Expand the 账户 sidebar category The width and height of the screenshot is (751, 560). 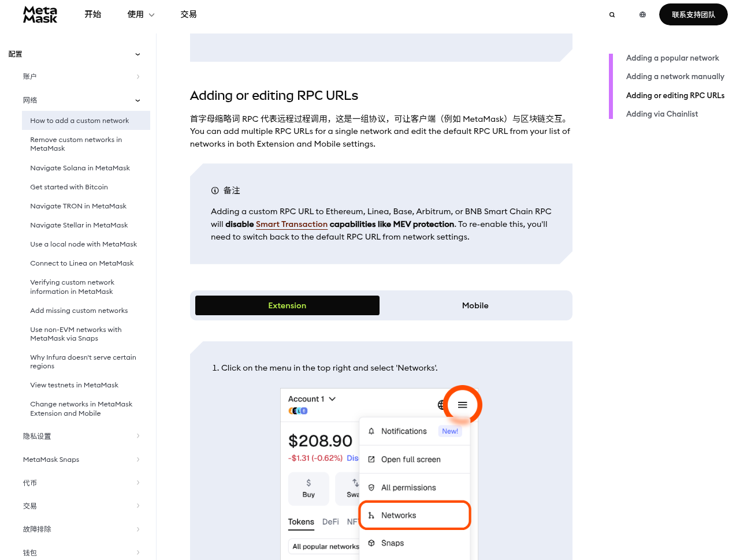(x=137, y=77)
